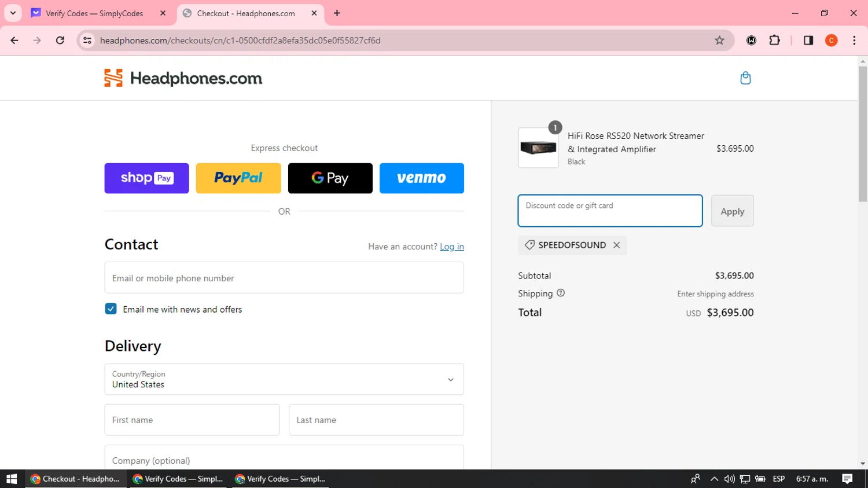Viewport: 868px width, 488px height.
Task: Click the 6:57 a. m. taskbar clock
Action: click(812, 479)
